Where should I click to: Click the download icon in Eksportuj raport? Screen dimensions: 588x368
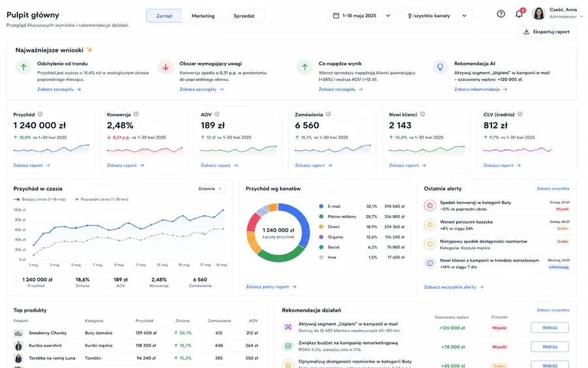pyautogui.click(x=527, y=32)
